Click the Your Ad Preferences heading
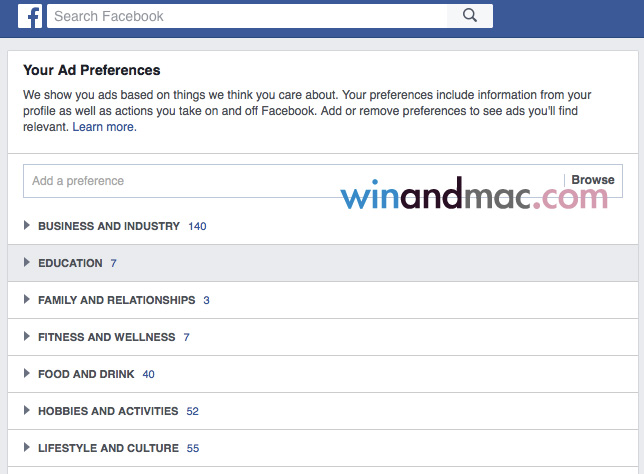Image resolution: width=644 pixels, height=474 pixels. coord(92,70)
